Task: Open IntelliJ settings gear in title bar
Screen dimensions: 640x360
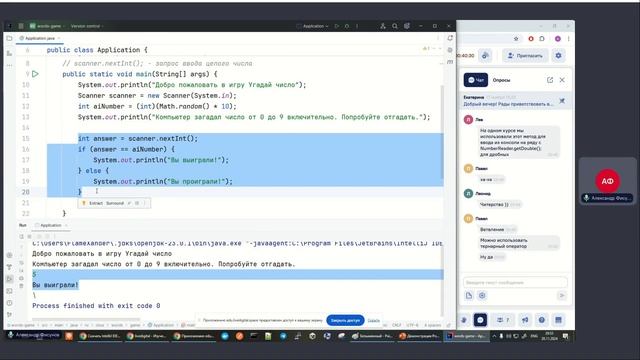Action: click(407, 26)
